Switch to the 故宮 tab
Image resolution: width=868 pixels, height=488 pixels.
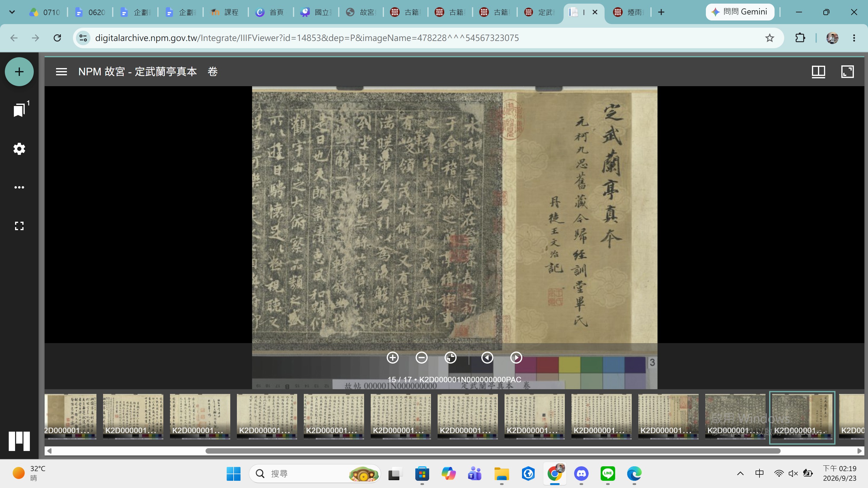[361, 12]
